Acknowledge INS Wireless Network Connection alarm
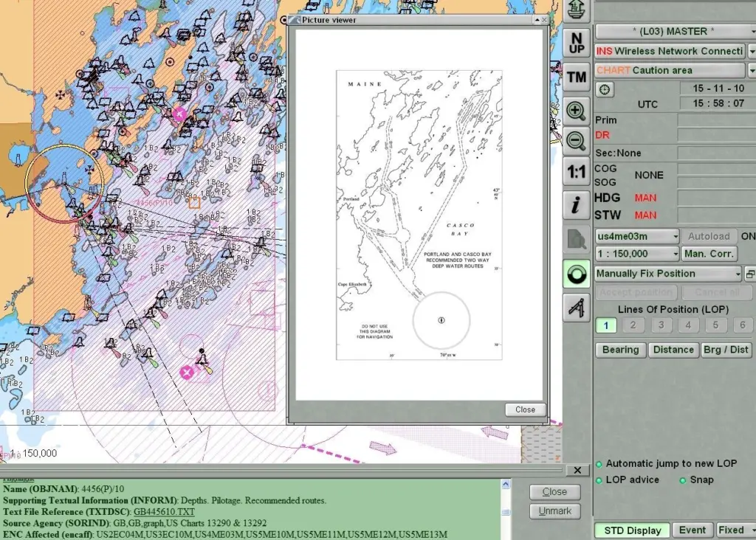This screenshot has height=540, width=756. pyautogui.click(x=670, y=51)
